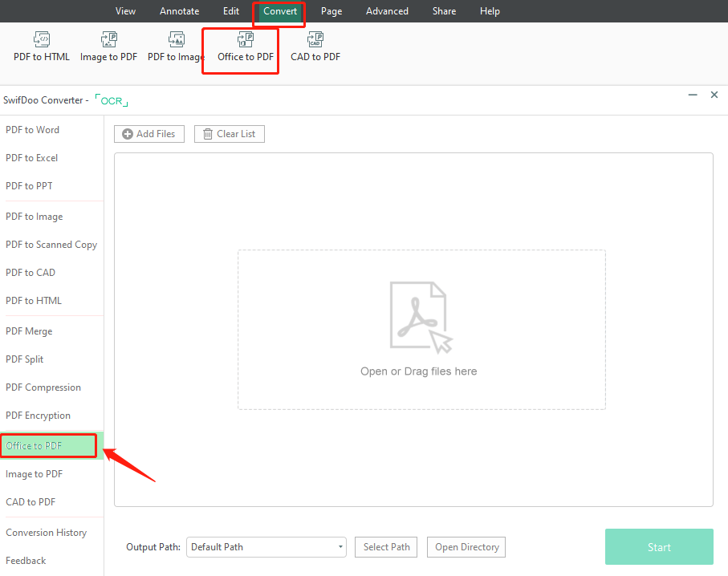The image size is (728, 576).
Task: Click the Add Files button
Action: [x=149, y=134]
